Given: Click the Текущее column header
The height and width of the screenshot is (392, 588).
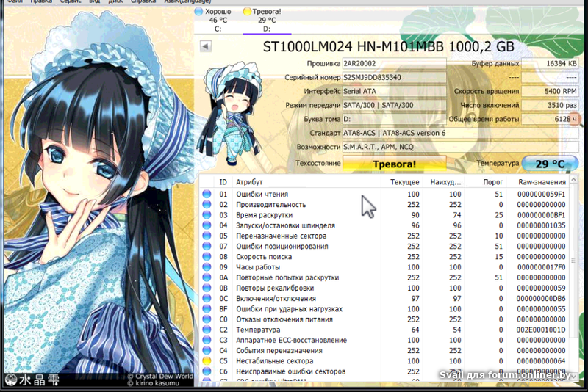Looking at the screenshot, I should point(401,182).
